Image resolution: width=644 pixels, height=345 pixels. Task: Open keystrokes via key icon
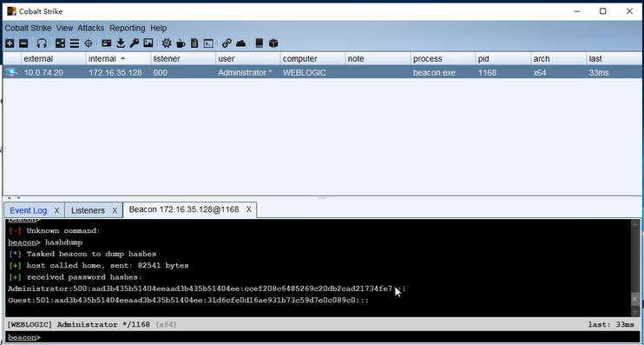coord(135,43)
